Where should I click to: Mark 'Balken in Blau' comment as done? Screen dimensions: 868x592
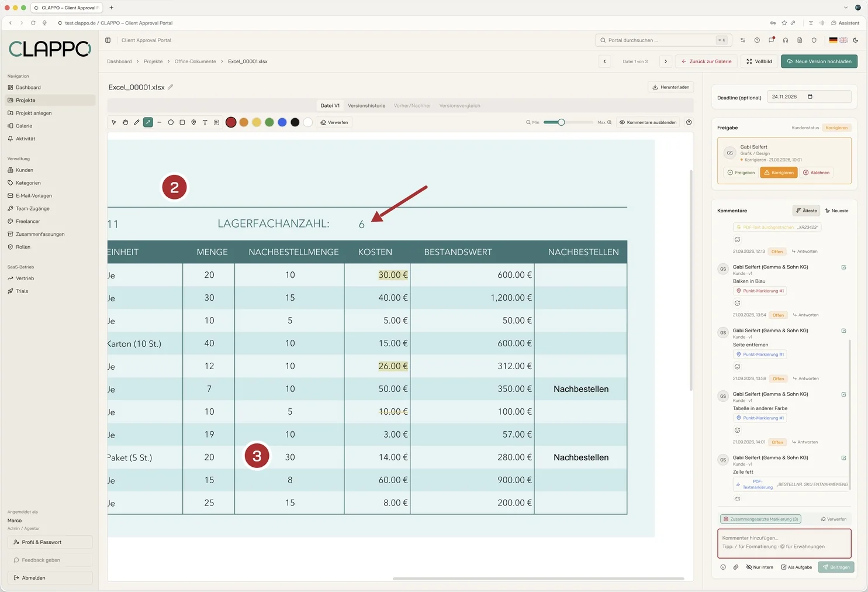click(843, 267)
